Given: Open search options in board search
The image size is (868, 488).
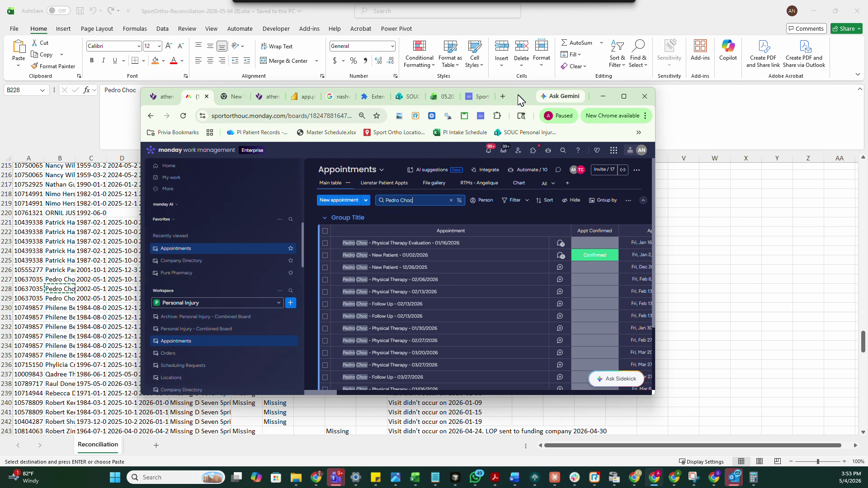Looking at the screenshot, I should (x=459, y=200).
